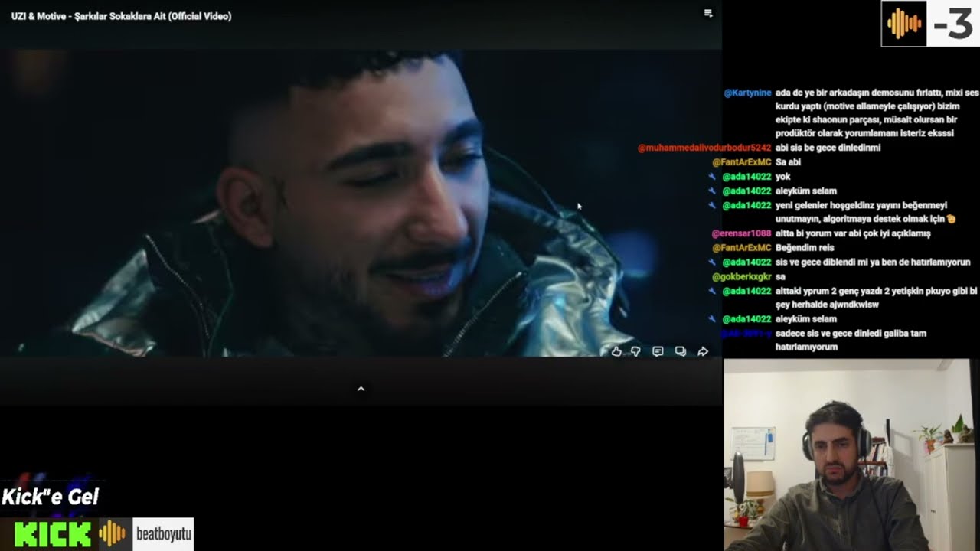Open @FantArExMC username next to 'Sa abi'
980x551 pixels.
coord(741,162)
